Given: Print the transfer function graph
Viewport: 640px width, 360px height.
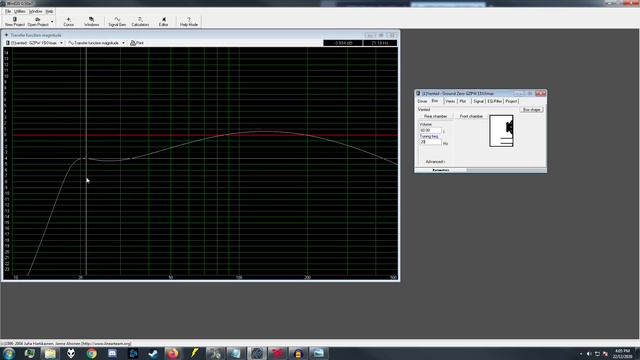Looking at the screenshot, I should [x=137, y=43].
